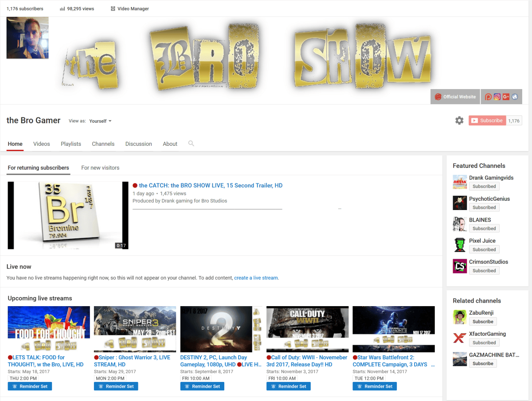Screen dimensions: 532x401
Task: Open DESTINY 2 PC Launch Day title
Action: tap(220, 361)
